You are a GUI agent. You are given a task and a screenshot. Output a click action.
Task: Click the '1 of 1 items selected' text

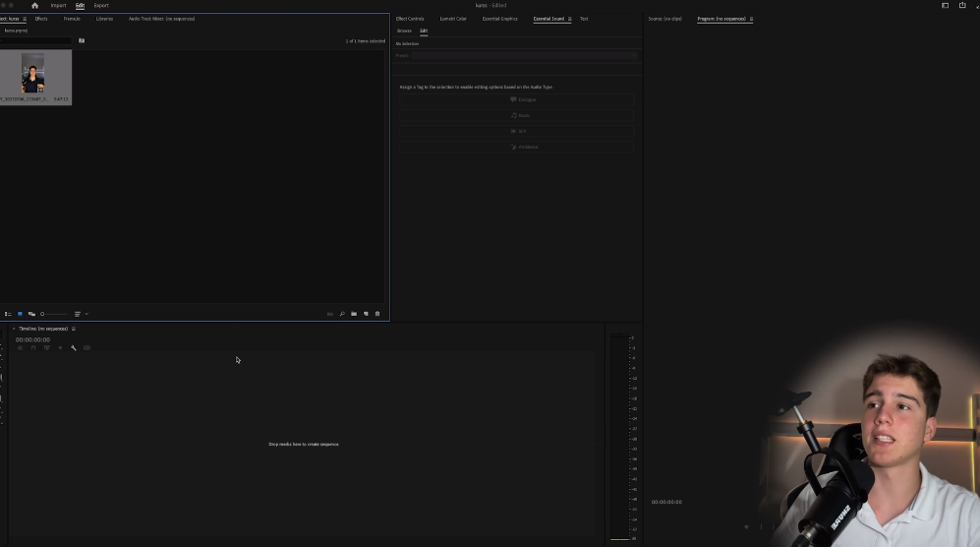pos(365,41)
